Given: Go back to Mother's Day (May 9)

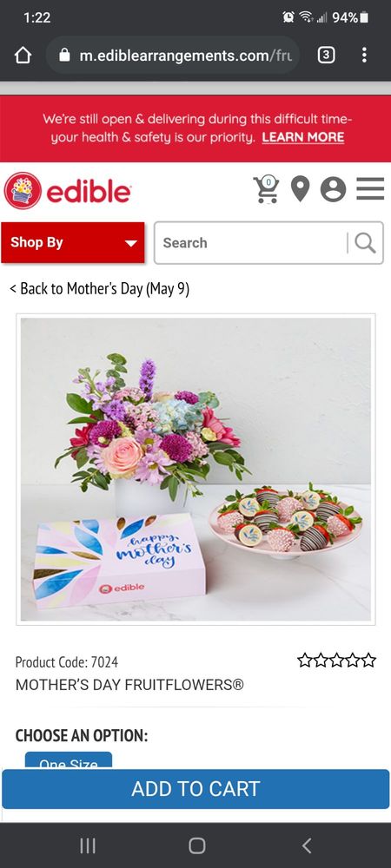Looking at the screenshot, I should click(x=100, y=288).
